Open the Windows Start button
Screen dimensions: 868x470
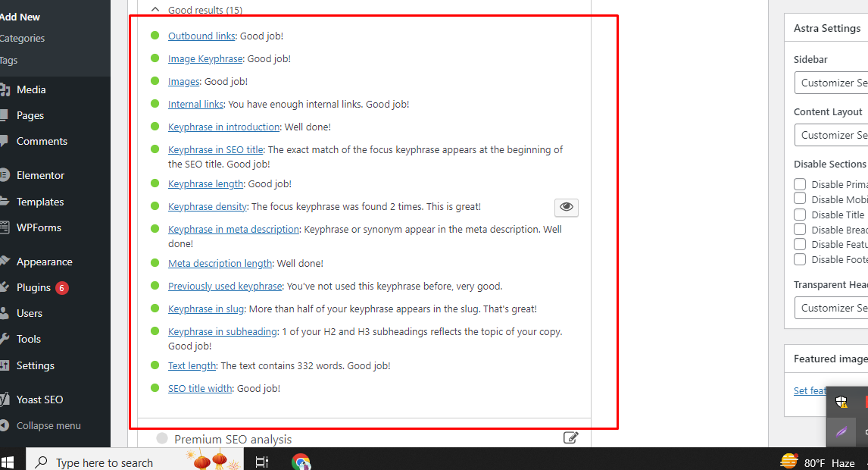(8, 462)
